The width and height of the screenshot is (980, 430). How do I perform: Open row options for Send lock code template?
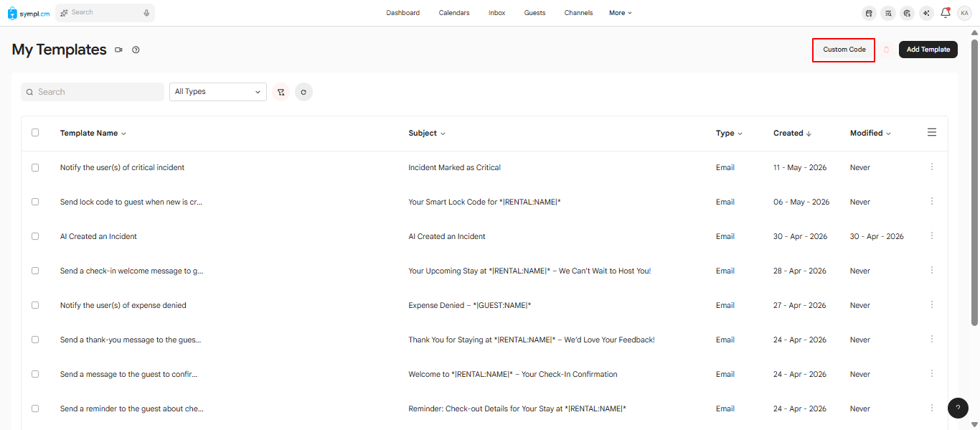pyautogui.click(x=932, y=201)
